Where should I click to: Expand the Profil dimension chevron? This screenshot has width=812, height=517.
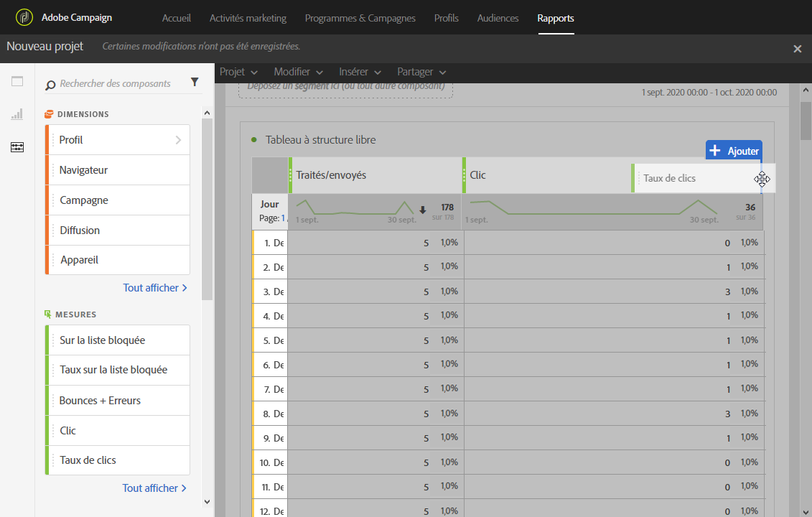(178, 140)
